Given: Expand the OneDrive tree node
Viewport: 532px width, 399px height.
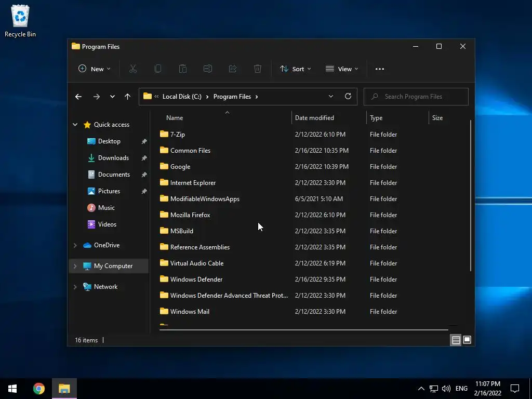Looking at the screenshot, I should [75, 245].
